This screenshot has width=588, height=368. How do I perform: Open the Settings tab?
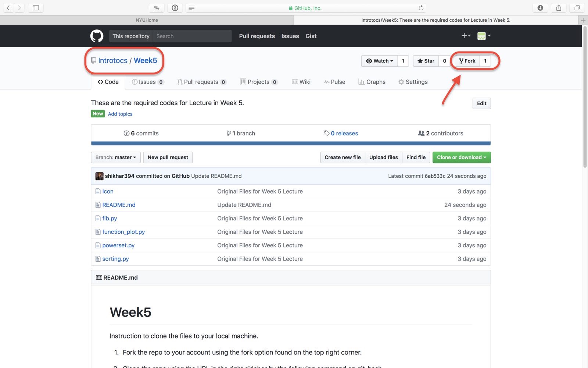point(413,82)
